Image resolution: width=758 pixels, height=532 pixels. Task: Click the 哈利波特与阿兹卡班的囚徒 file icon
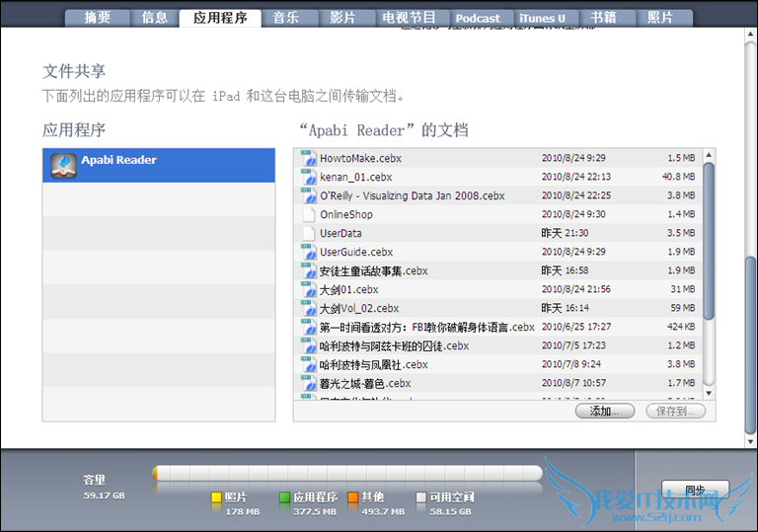(308, 346)
